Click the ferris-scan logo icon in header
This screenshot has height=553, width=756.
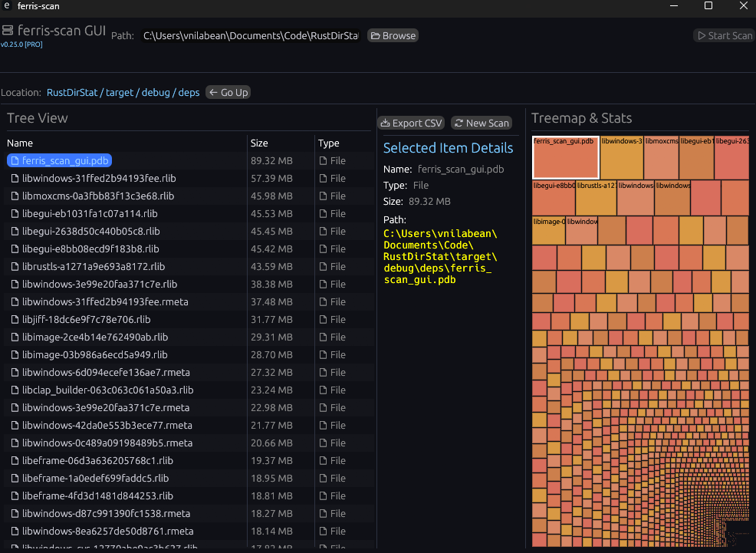pos(8,31)
